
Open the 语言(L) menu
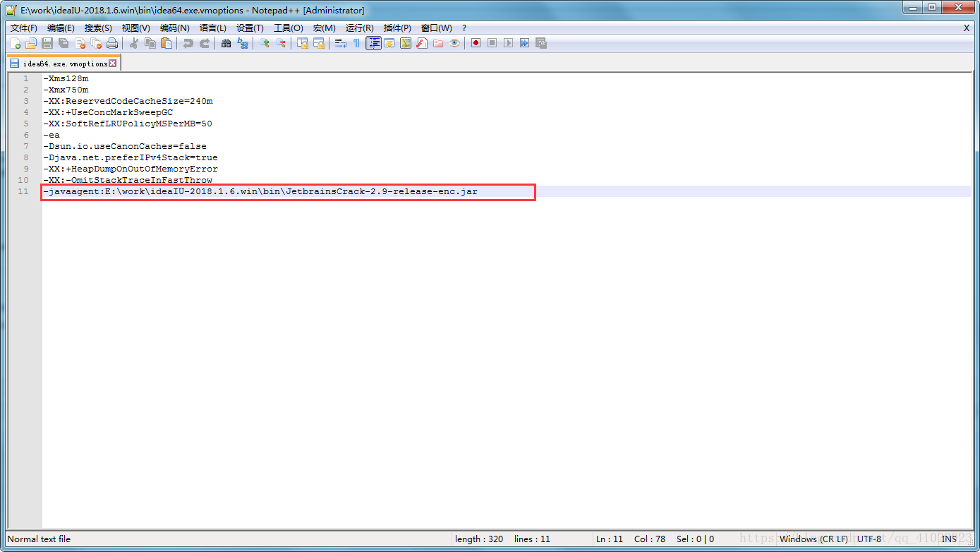coord(213,28)
